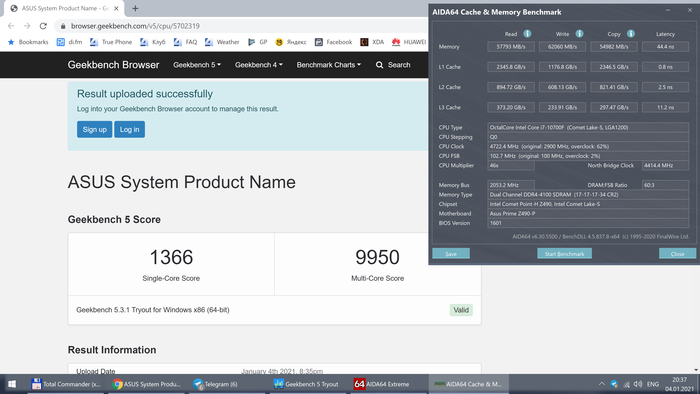Select the Memory Read 57793 MB/s value

click(x=511, y=46)
